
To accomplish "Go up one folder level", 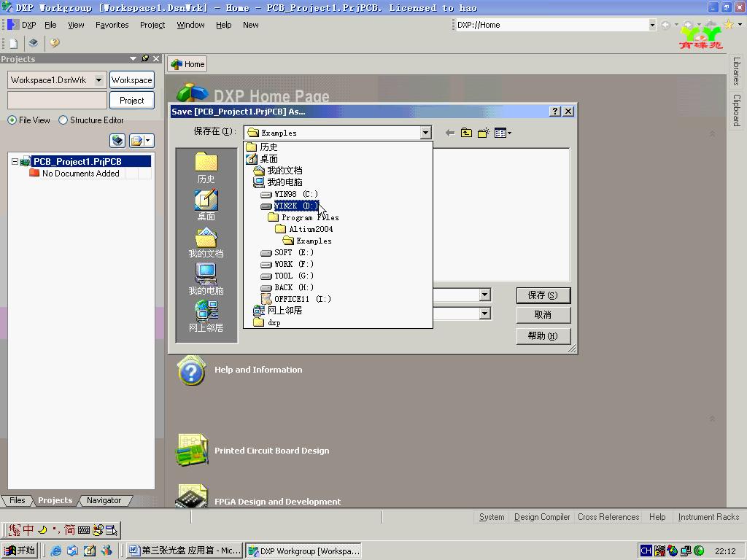I will [x=466, y=133].
